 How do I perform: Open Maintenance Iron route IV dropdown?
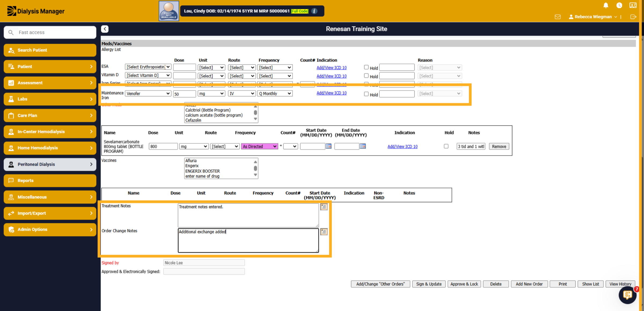click(x=241, y=93)
